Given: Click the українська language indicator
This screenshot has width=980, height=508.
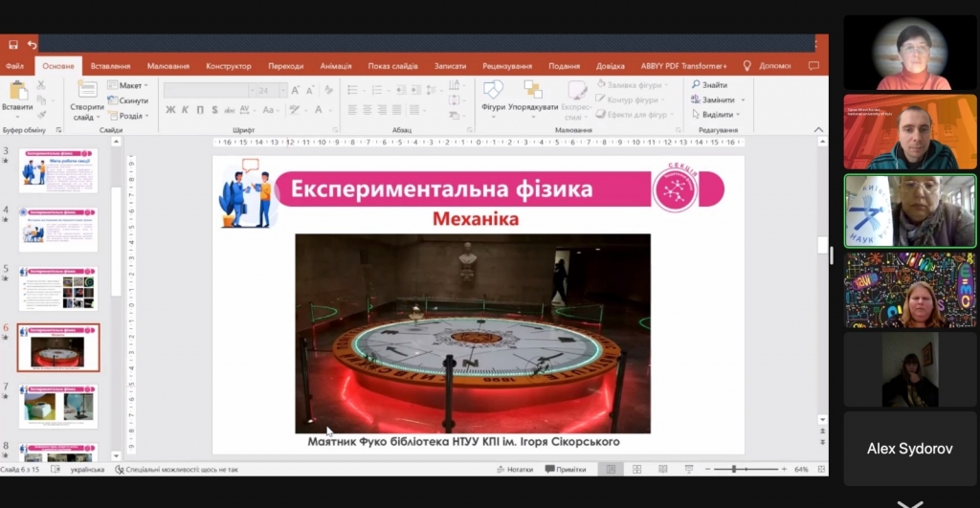Looking at the screenshot, I should (x=87, y=470).
